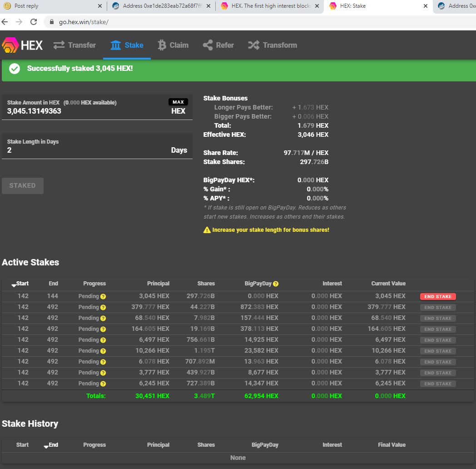Click Pending help icon for 379.777 HEX stake
The image size is (476, 469).
point(103,307)
